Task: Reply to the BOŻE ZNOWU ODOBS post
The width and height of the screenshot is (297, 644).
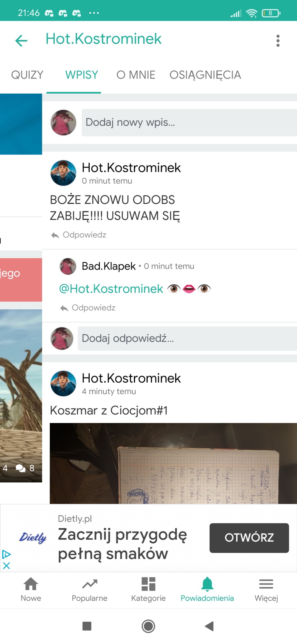Action: pyautogui.click(x=79, y=235)
